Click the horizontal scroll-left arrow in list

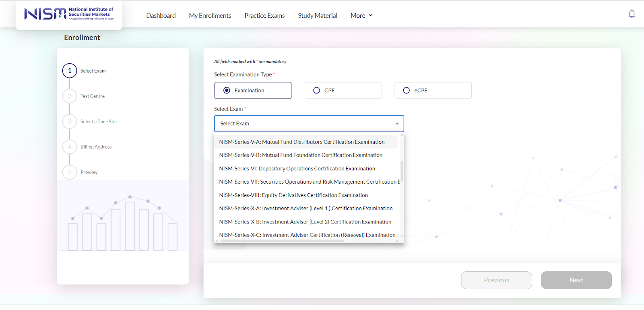[x=217, y=241]
